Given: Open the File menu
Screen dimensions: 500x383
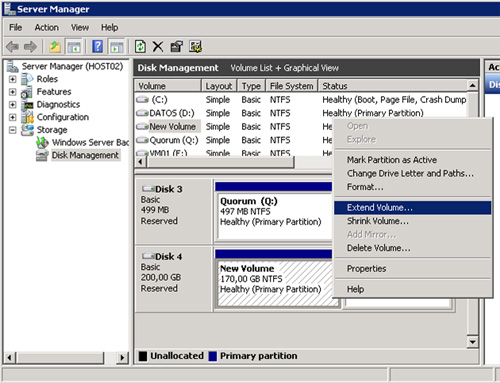Looking at the screenshot, I should (x=16, y=27).
